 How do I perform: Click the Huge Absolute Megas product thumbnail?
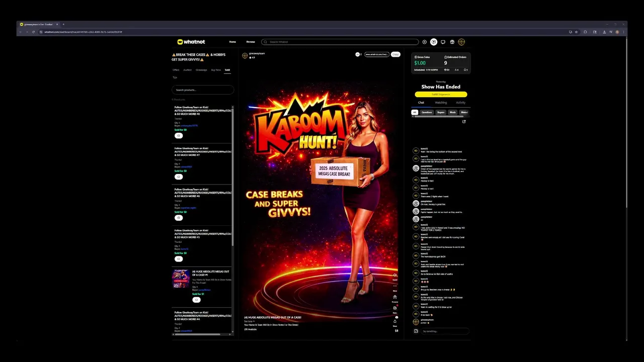pyautogui.click(x=181, y=279)
